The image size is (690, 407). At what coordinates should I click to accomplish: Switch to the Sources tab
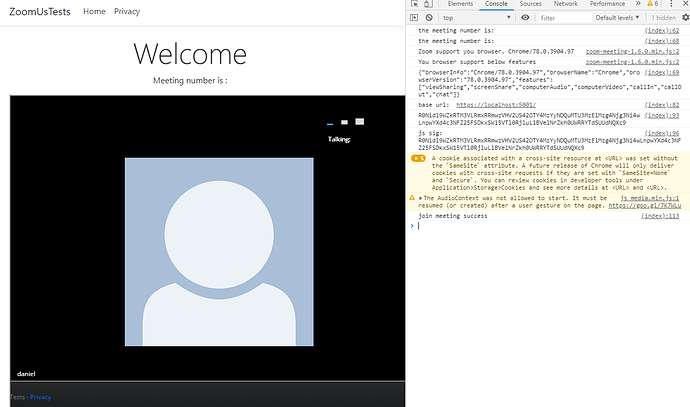pyautogui.click(x=530, y=4)
